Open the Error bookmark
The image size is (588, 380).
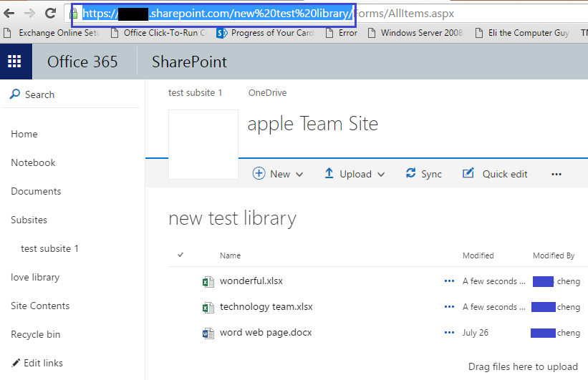click(x=341, y=33)
